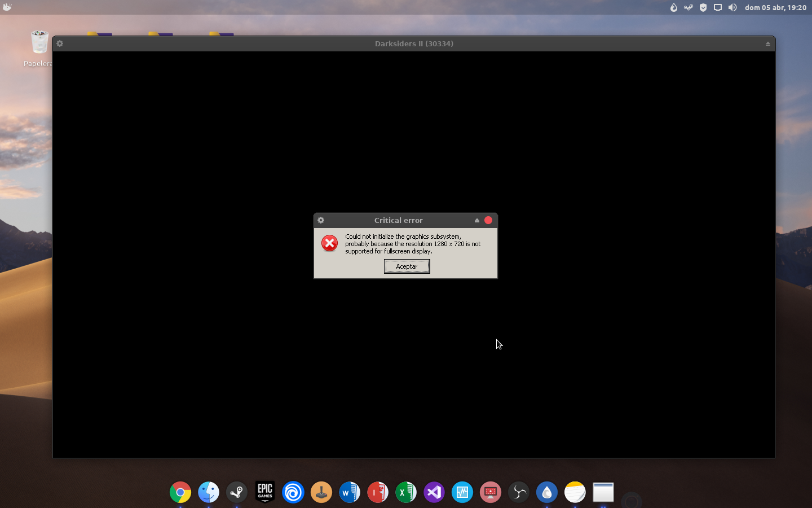Click the red error X icon in dialog
This screenshot has width=812, height=508.
(x=330, y=243)
